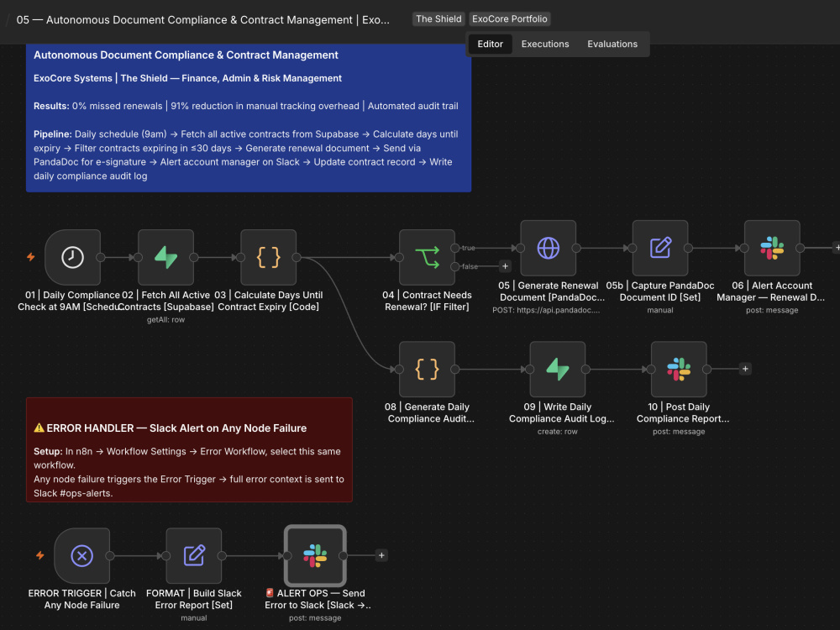Select the ALERT OPS Send Error to Slack node
Image resolution: width=840 pixels, height=630 pixels.
pyautogui.click(x=315, y=555)
